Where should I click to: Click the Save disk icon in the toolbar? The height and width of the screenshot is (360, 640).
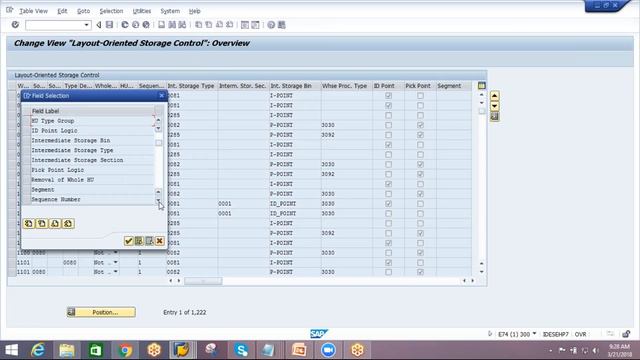[x=109, y=25]
